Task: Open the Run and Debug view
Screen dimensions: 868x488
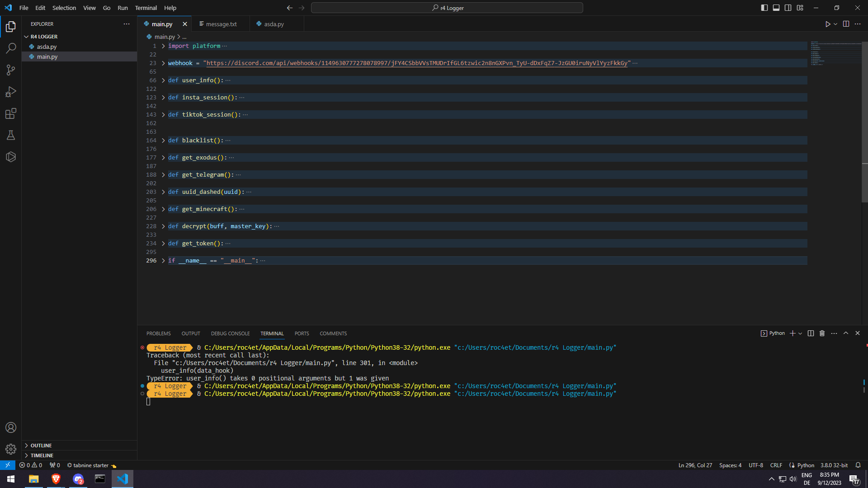Action: coord(11,92)
